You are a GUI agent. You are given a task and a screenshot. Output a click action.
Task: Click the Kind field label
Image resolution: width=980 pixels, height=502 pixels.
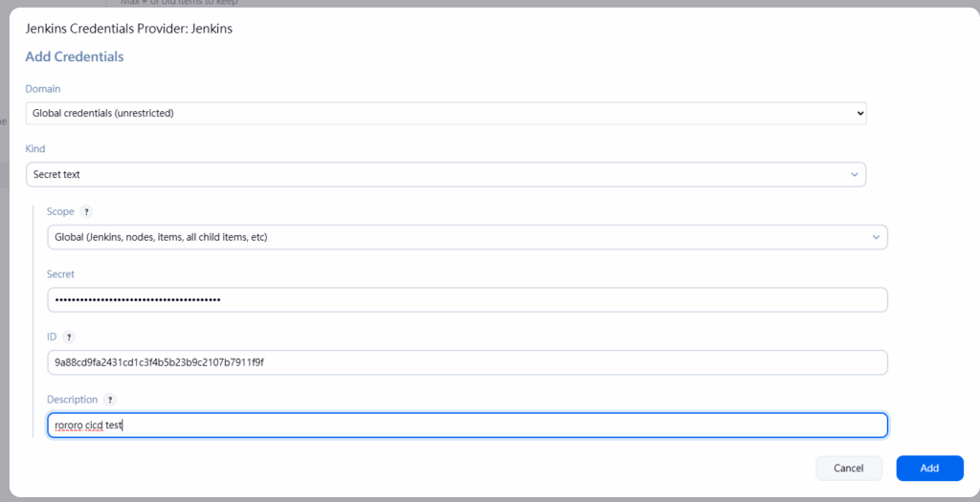point(35,149)
